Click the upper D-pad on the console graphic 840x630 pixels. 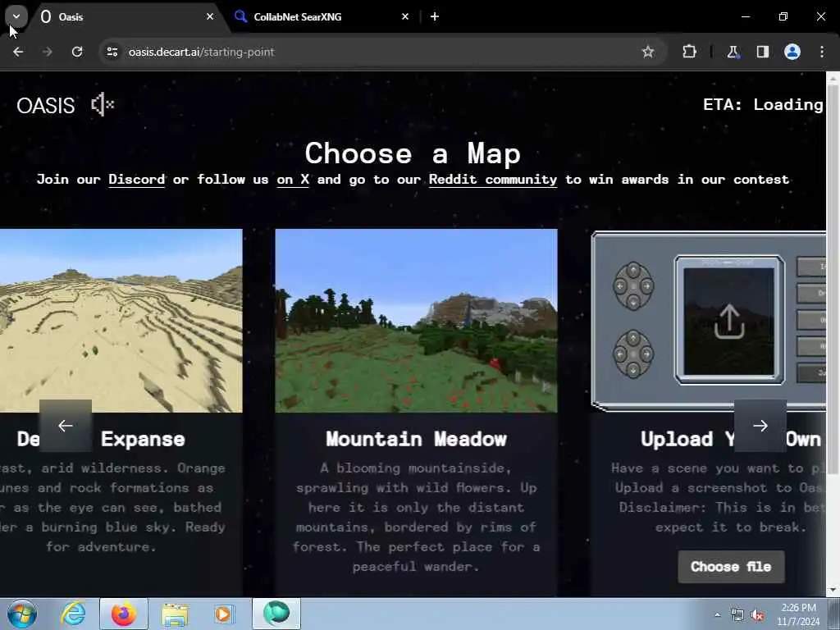tap(633, 285)
